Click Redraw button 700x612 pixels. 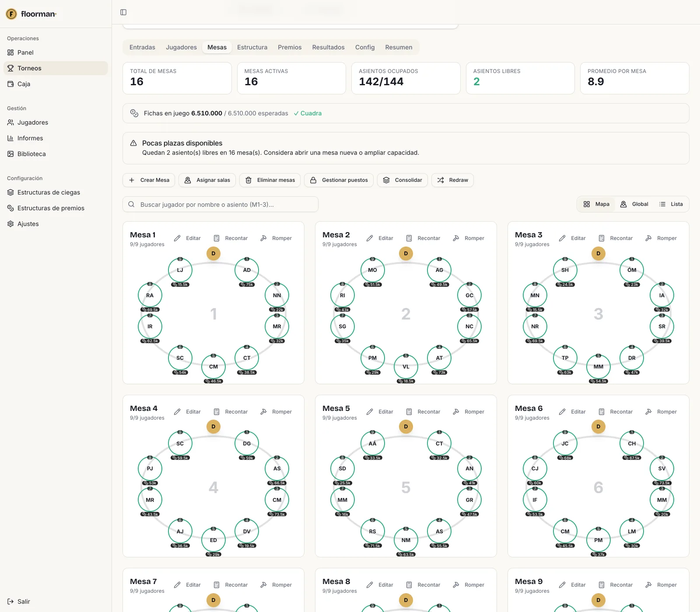click(x=452, y=180)
